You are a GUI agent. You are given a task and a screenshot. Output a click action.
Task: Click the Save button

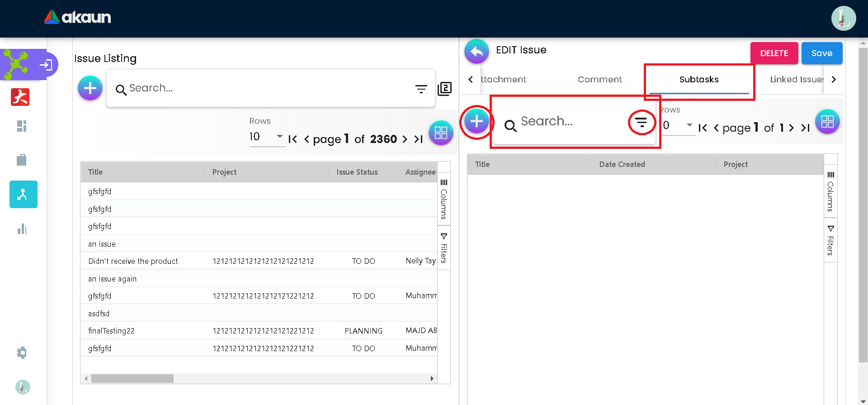(x=821, y=53)
